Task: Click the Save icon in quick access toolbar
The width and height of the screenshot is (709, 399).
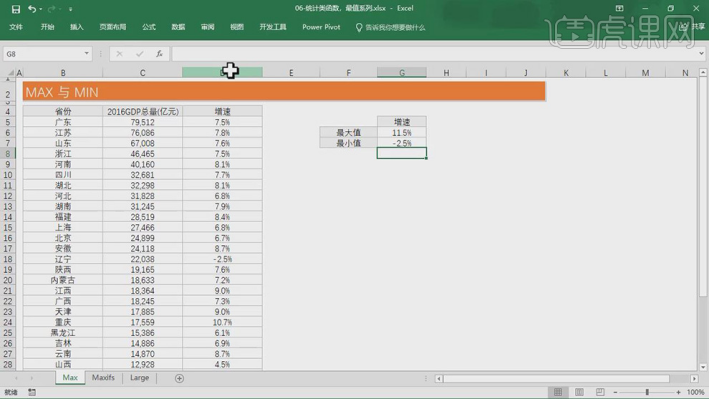Action: tap(16, 9)
